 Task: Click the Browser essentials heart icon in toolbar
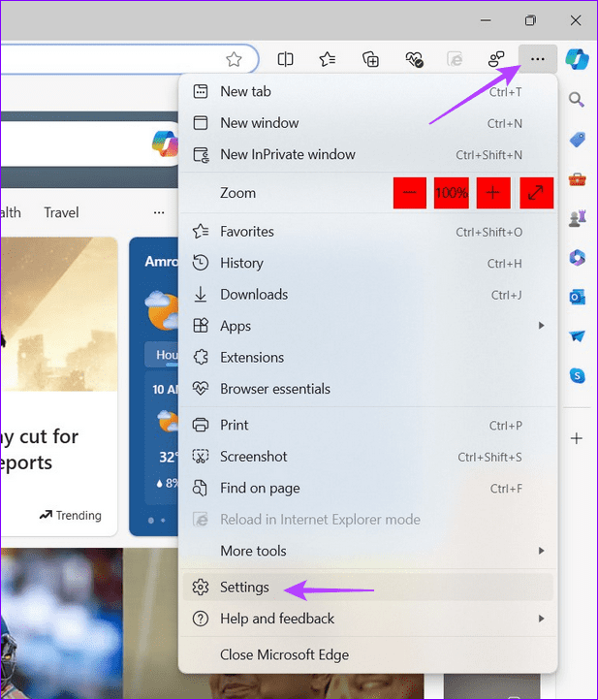413,59
